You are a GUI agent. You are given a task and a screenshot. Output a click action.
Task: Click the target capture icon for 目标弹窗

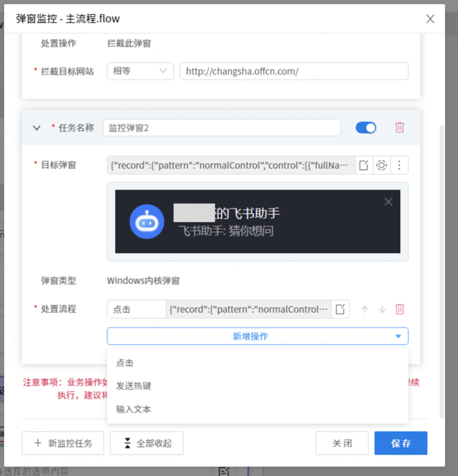click(382, 165)
